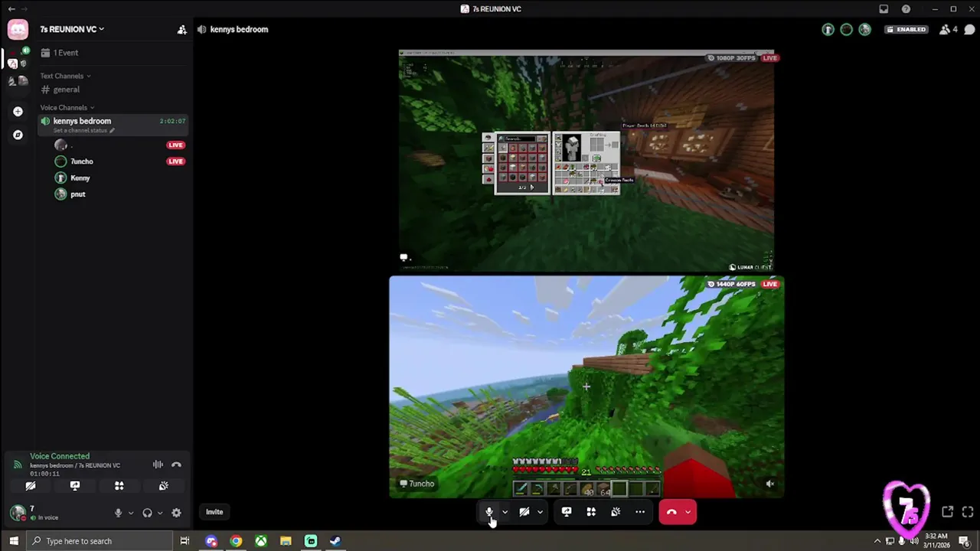The height and width of the screenshot is (551, 980).
Task: Open the soundboard in the call bar
Action: coord(616,512)
